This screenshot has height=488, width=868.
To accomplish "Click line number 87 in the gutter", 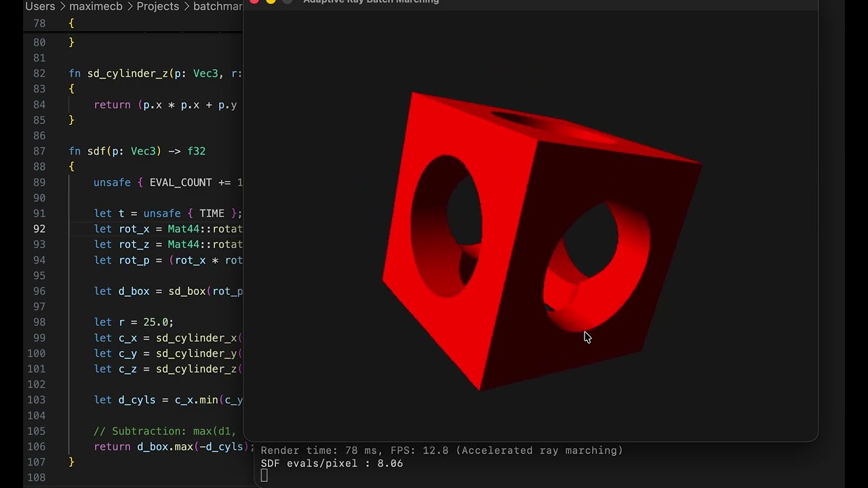I will tap(39, 151).
